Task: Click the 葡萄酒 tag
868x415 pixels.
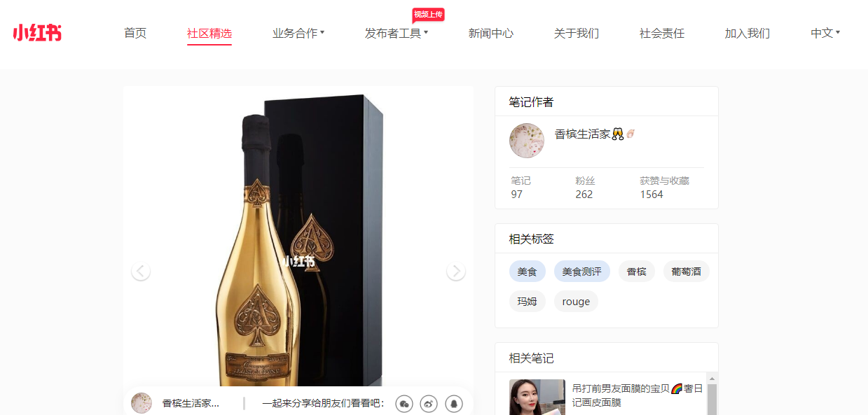Action: tap(687, 272)
